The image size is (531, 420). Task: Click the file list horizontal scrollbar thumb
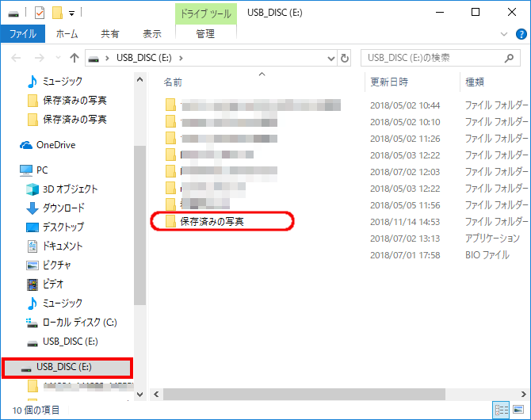(304, 395)
